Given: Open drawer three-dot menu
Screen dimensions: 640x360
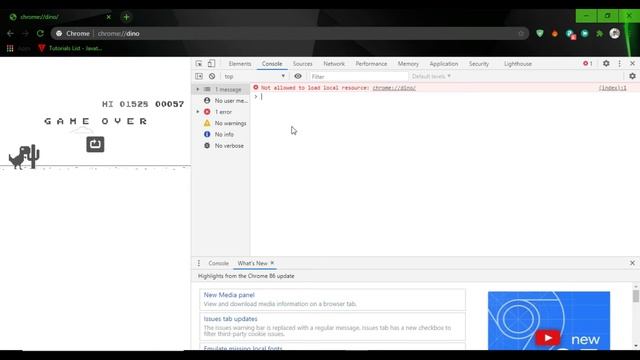Looking at the screenshot, I should [x=199, y=263].
